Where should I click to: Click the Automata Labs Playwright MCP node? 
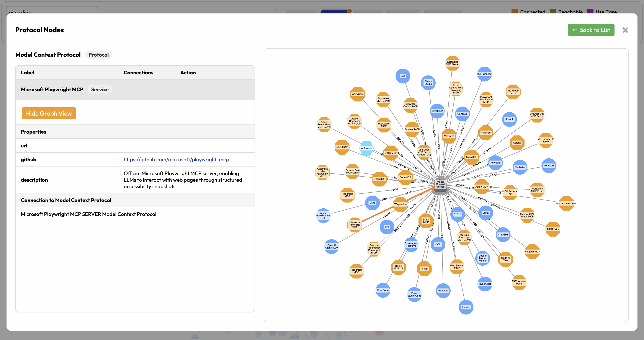coord(322,173)
